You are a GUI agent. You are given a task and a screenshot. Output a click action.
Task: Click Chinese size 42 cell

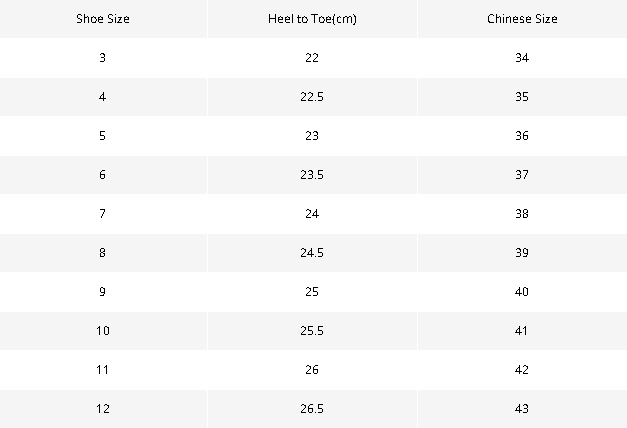coord(522,370)
